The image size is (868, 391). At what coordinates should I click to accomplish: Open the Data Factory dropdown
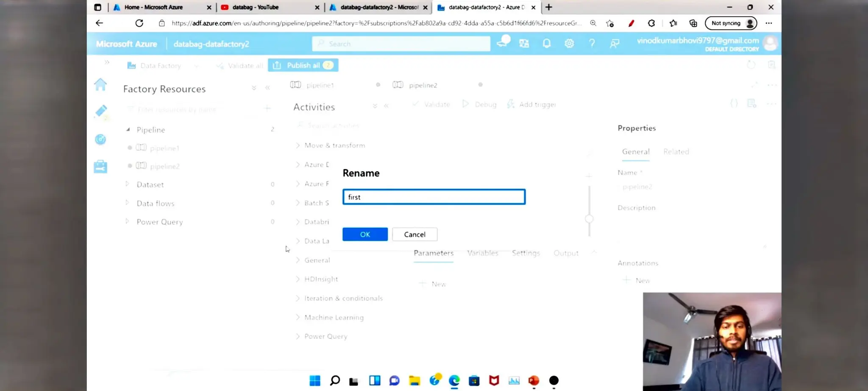point(163,66)
